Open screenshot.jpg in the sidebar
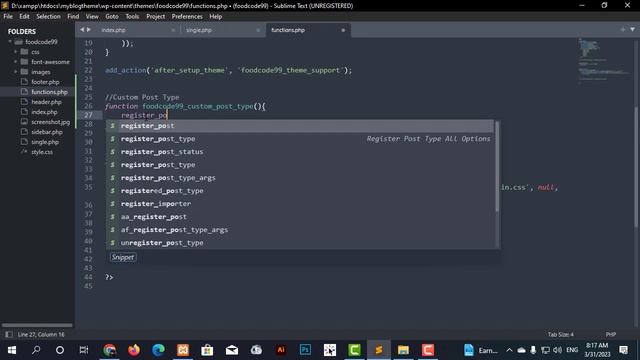The image size is (640, 360). click(x=50, y=122)
